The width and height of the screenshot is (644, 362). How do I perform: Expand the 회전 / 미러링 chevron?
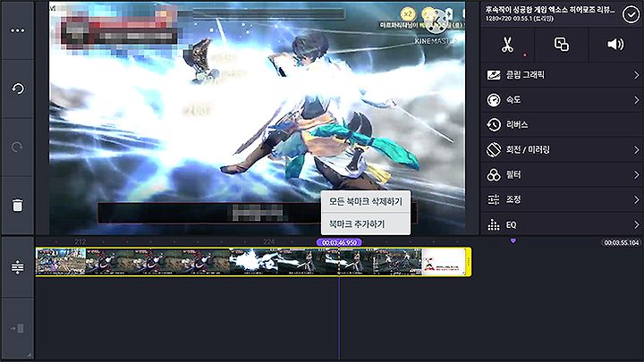tap(636, 150)
